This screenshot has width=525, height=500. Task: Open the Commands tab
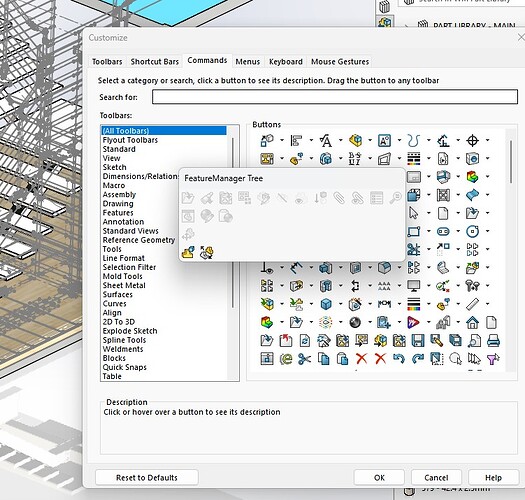(x=207, y=60)
